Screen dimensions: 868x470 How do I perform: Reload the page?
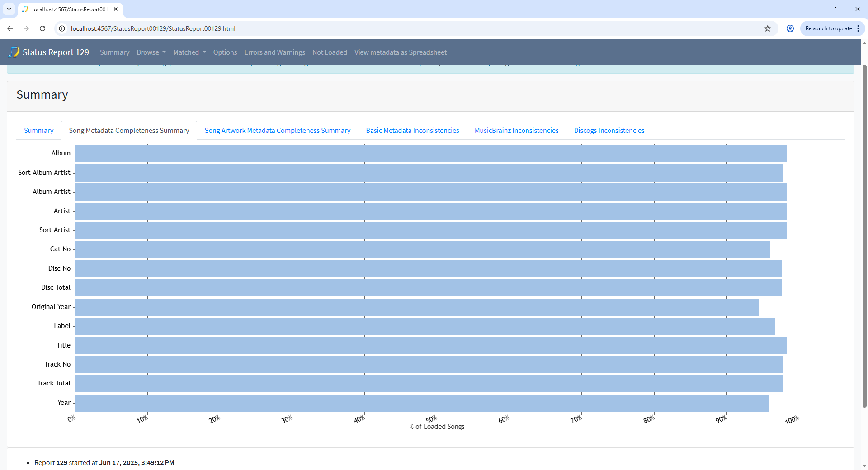pyautogui.click(x=42, y=28)
